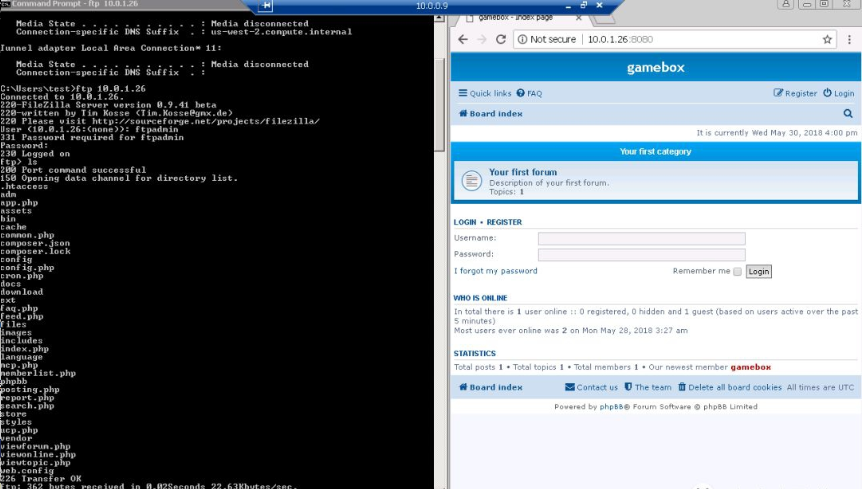Screen dimensions: 862x489
Task: Open phpBB link in footer
Action: [611, 407]
